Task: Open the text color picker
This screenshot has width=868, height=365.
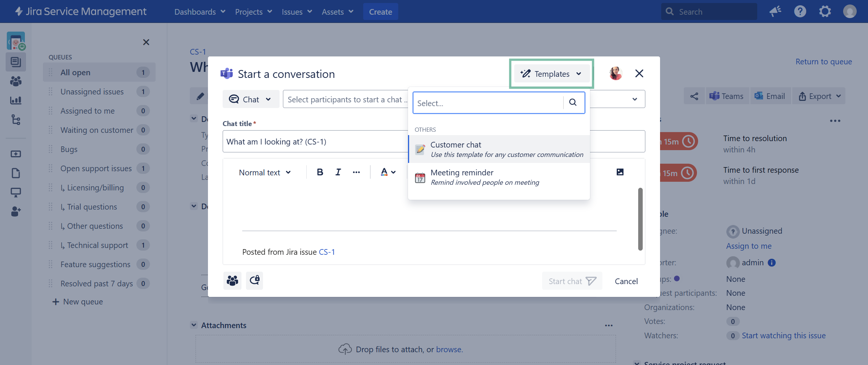Action: point(388,172)
